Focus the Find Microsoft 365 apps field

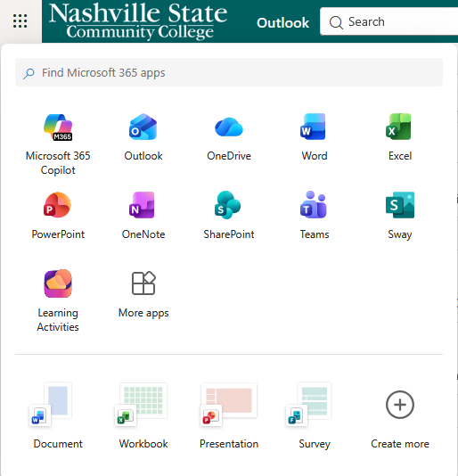point(229,72)
